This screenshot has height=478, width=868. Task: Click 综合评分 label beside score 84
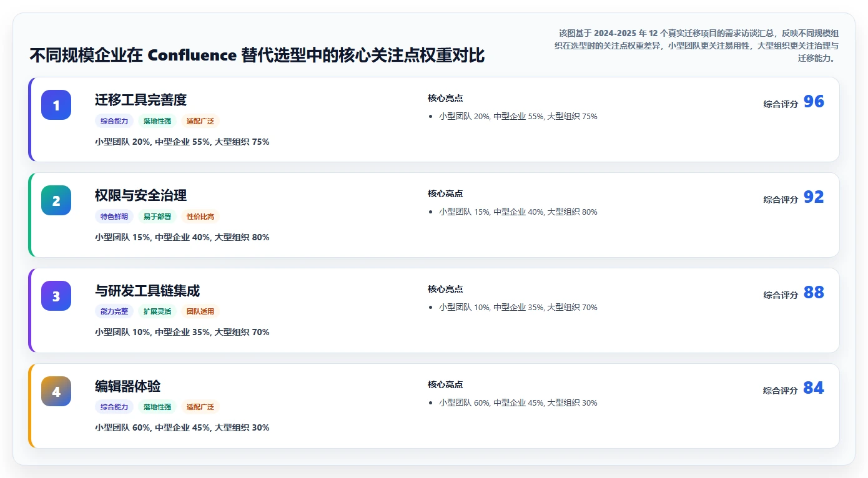pyautogui.click(x=781, y=391)
